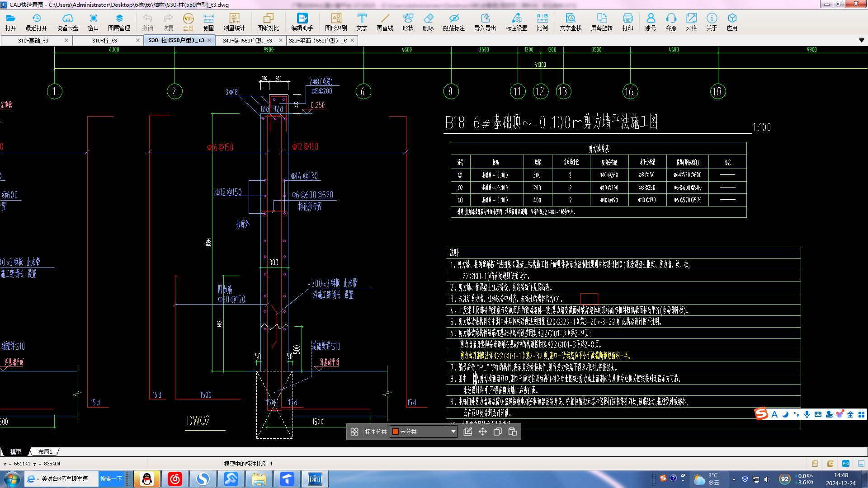Screen dimensions: 868x488
Task: Open the 图形识别 shape recognition tool
Action: [x=336, y=22]
